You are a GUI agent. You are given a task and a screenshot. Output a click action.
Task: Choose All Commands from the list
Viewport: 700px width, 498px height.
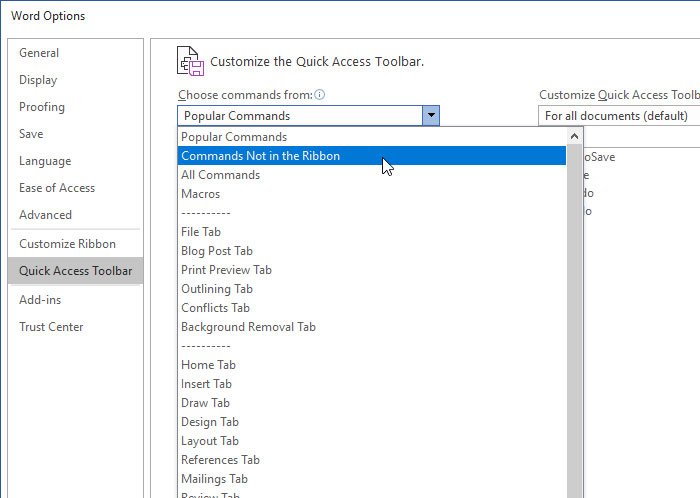click(220, 175)
